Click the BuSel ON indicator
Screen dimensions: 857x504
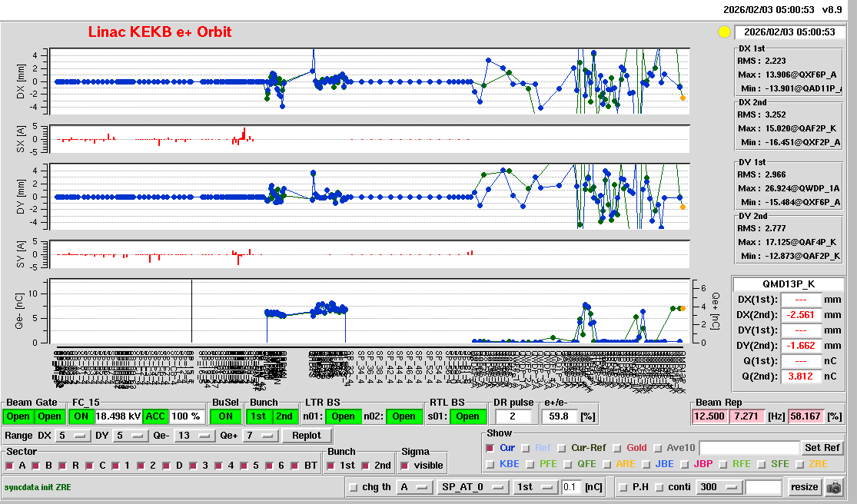(x=224, y=416)
